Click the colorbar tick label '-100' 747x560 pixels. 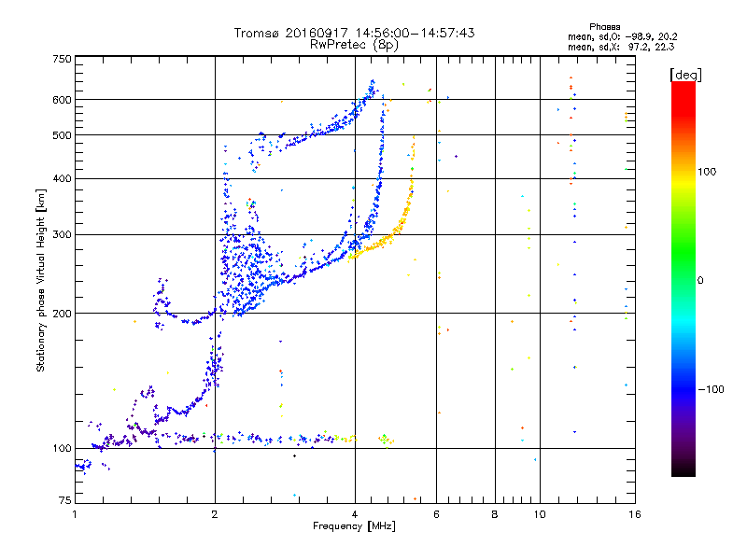[711, 389]
